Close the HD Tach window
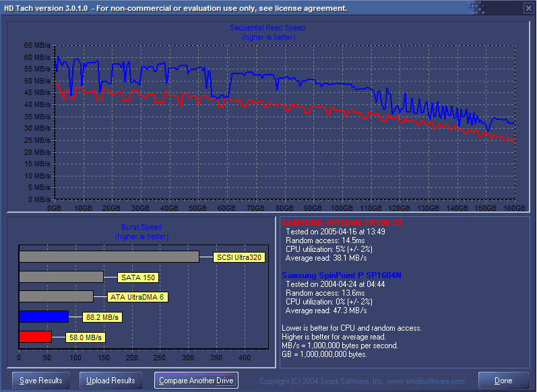The image size is (537, 392). (x=528, y=8)
